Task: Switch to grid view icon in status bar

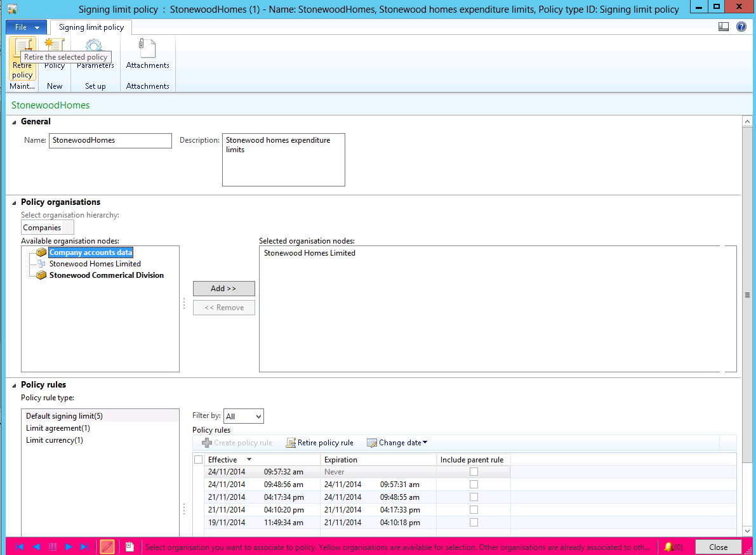Action: (x=53, y=547)
